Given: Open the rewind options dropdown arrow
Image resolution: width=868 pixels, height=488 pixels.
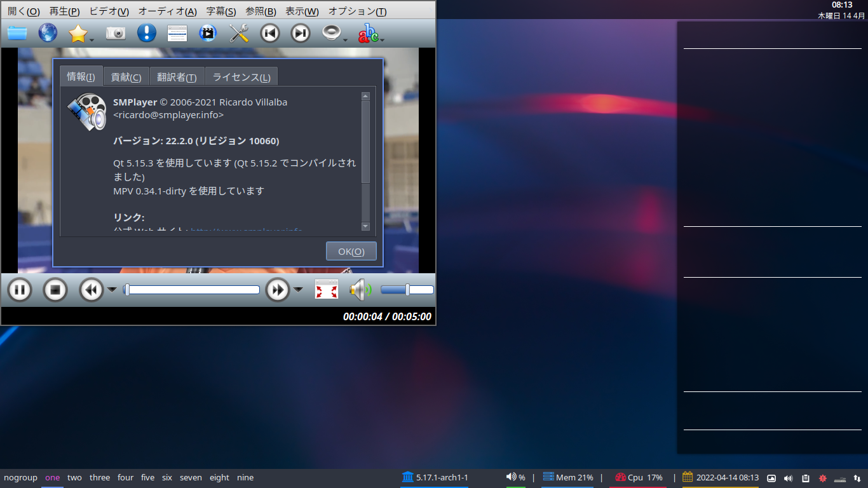Looking at the screenshot, I should tap(112, 290).
